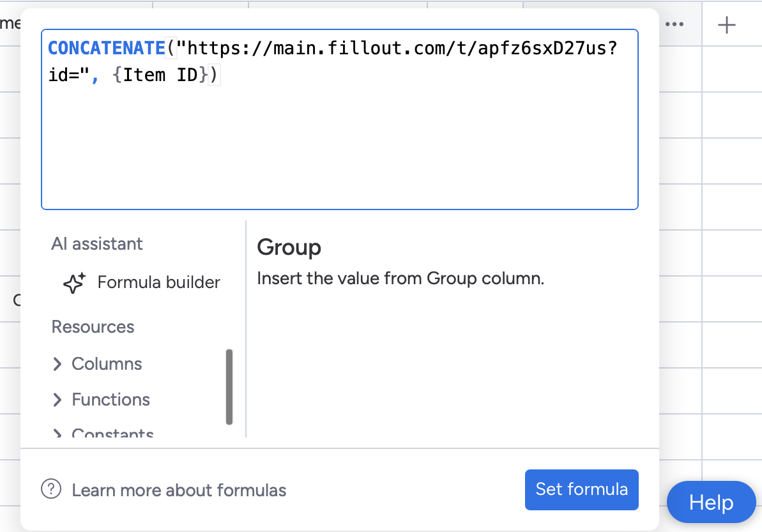This screenshot has height=532, width=762.
Task: Click the chevron next to Functions
Action: [58, 399]
